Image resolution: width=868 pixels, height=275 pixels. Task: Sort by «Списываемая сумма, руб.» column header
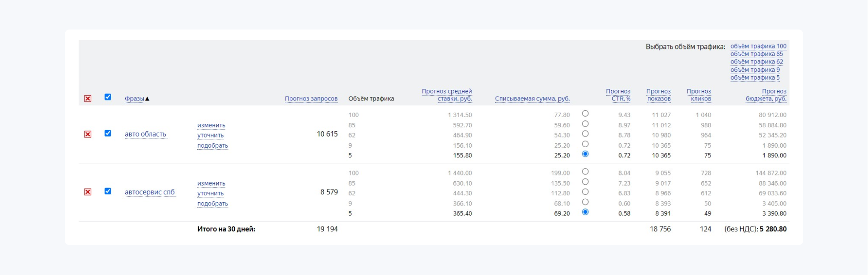coord(532,99)
